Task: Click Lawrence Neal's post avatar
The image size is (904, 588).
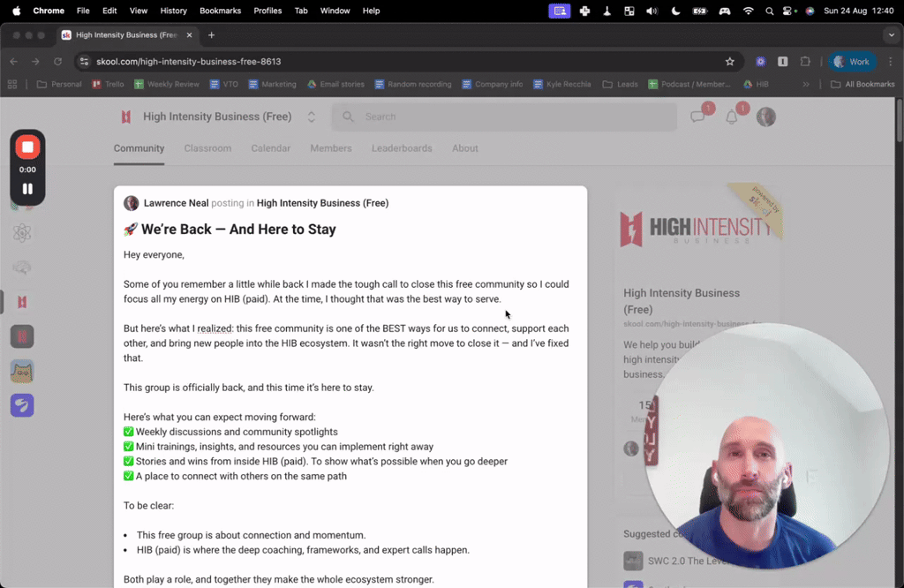Action: point(131,203)
